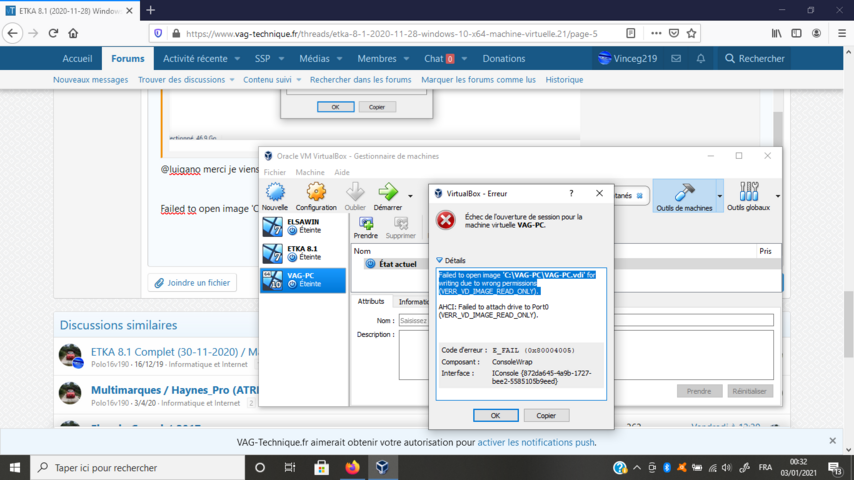Click the Nouvelle machine icon in VirtualBox
This screenshot has width=854, height=480.
pyautogui.click(x=275, y=192)
